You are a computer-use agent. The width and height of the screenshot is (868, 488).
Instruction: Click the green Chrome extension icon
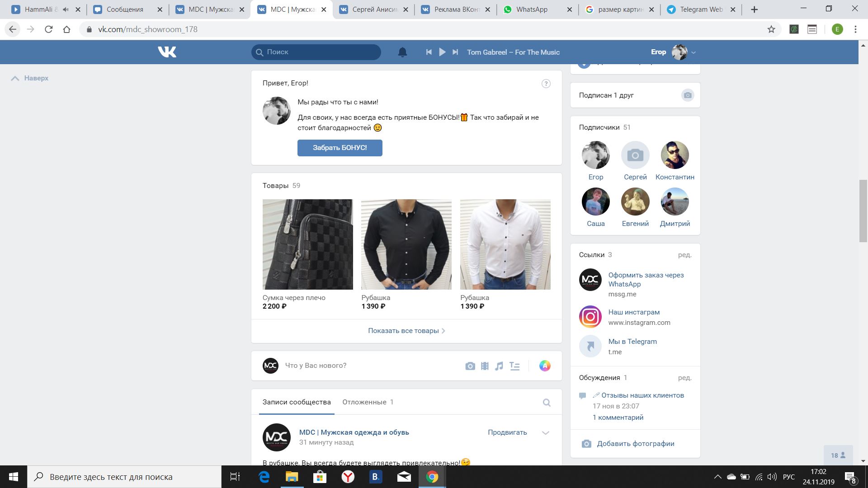coord(794,29)
